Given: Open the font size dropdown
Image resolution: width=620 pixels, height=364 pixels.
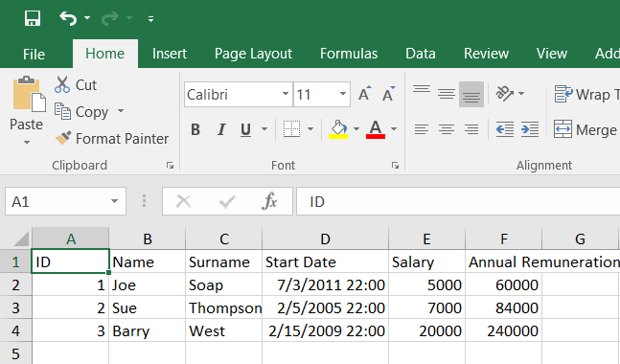Looking at the screenshot, I should tap(343, 94).
